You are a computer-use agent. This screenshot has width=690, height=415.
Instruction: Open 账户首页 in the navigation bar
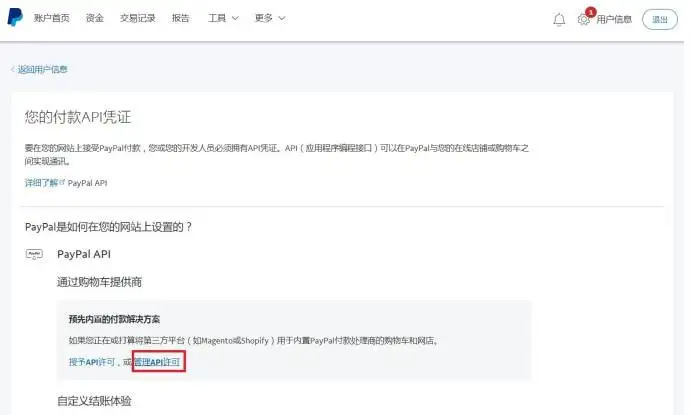point(51,18)
